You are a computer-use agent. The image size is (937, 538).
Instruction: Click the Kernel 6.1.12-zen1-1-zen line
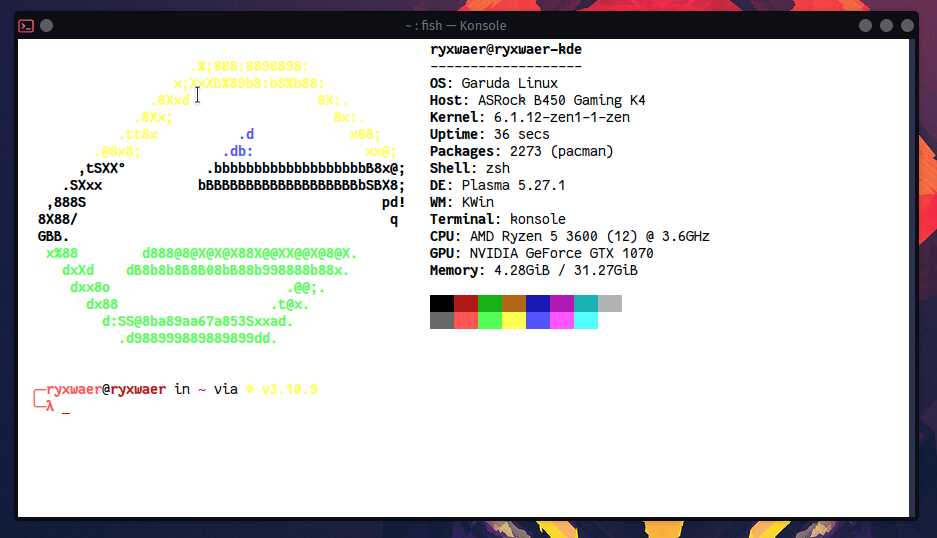click(529, 117)
